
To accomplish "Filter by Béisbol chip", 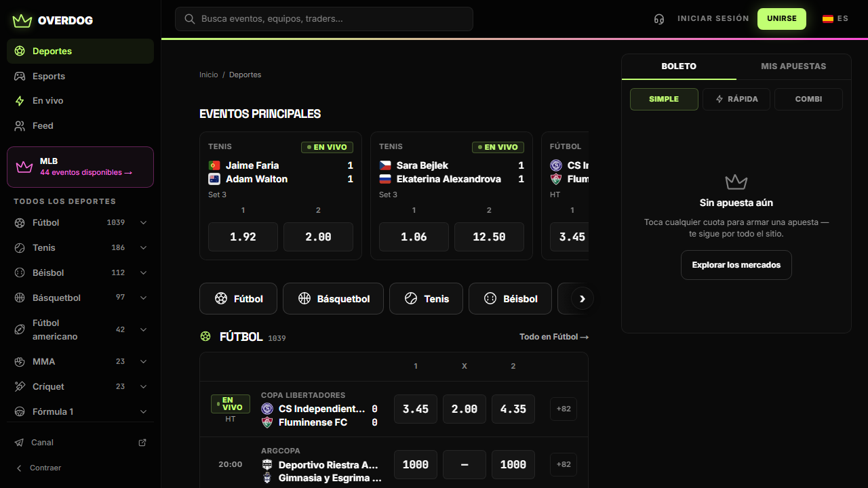I will tap(510, 299).
